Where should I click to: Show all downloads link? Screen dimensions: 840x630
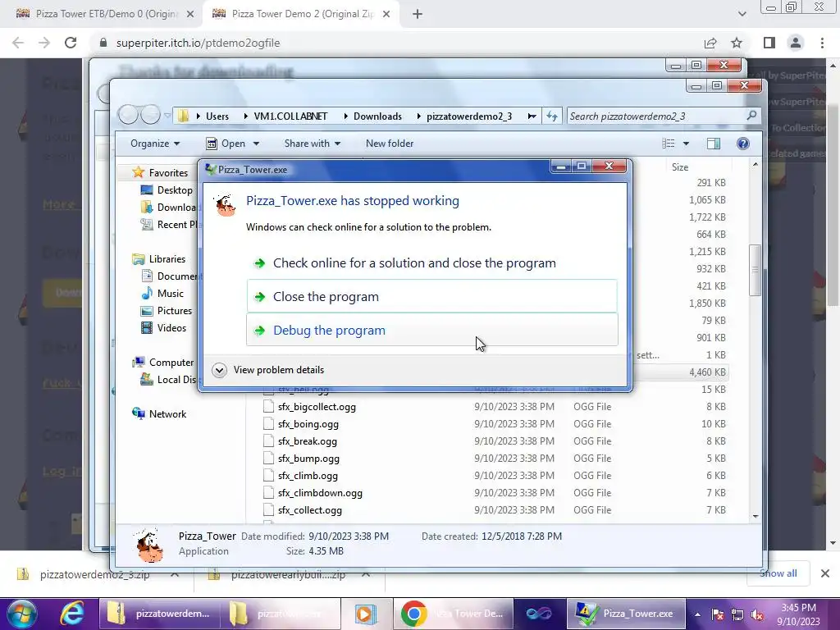778,573
